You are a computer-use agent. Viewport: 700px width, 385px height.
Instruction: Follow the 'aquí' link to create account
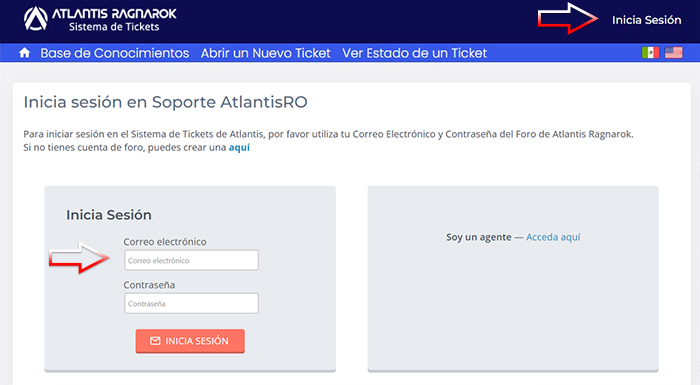(239, 147)
